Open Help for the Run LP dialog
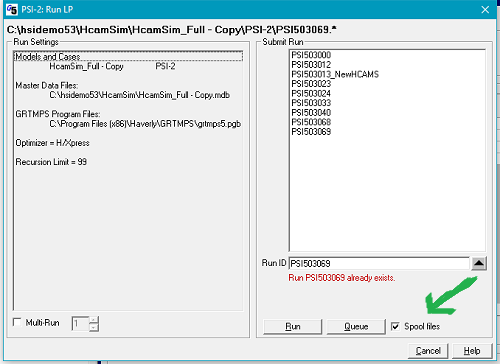 [x=472, y=351]
